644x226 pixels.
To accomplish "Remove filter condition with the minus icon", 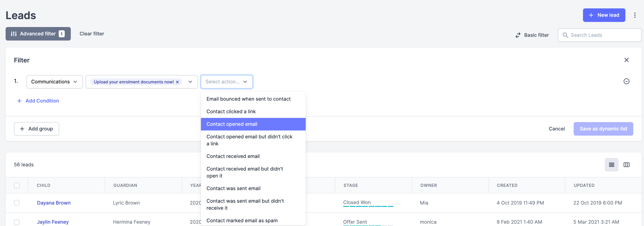I will [627, 81].
